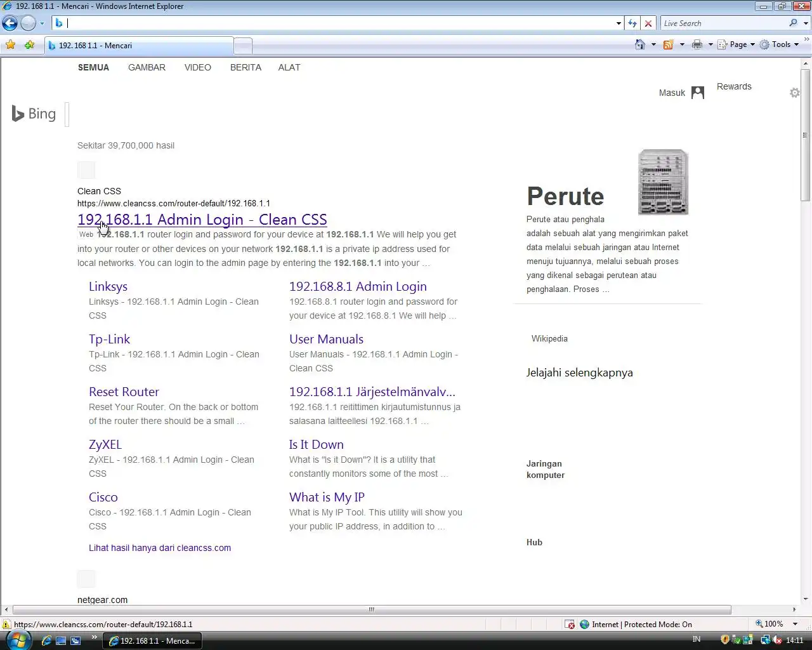Switch to the GAMBAR search tab
Viewport: 812px width, 650px height.
[147, 67]
